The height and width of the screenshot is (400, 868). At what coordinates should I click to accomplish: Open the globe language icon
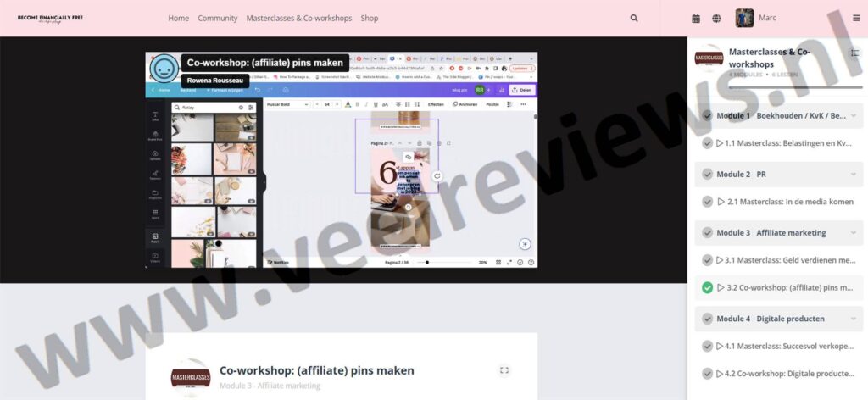pyautogui.click(x=716, y=19)
